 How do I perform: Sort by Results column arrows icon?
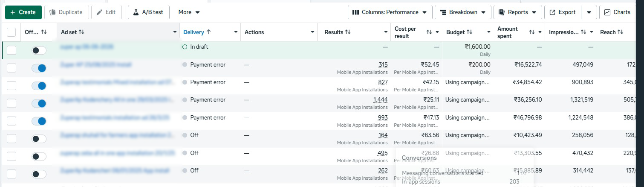click(348, 32)
